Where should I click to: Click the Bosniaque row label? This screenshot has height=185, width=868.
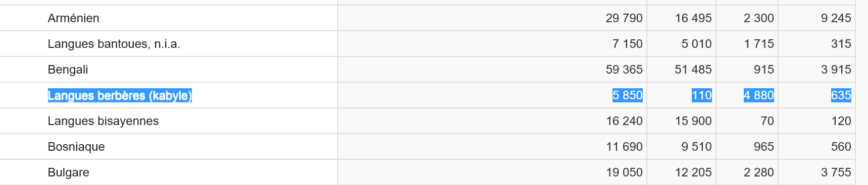click(x=76, y=147)
